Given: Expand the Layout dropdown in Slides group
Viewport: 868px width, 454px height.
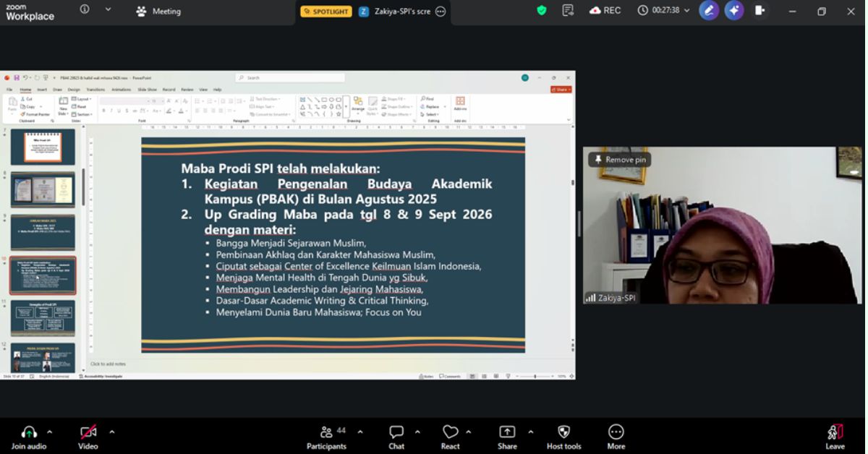Looking at the screenshot, I should (89, 99).
